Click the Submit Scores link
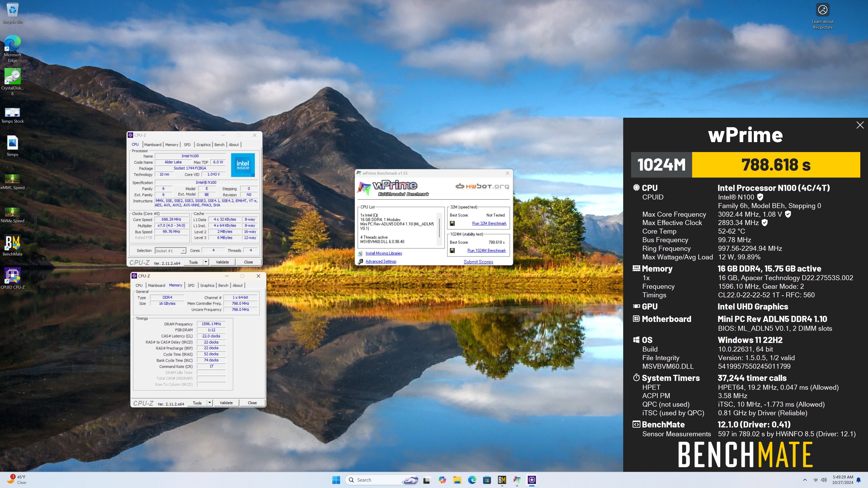Viewport: 868px width, 488px height. click(478, 262)
